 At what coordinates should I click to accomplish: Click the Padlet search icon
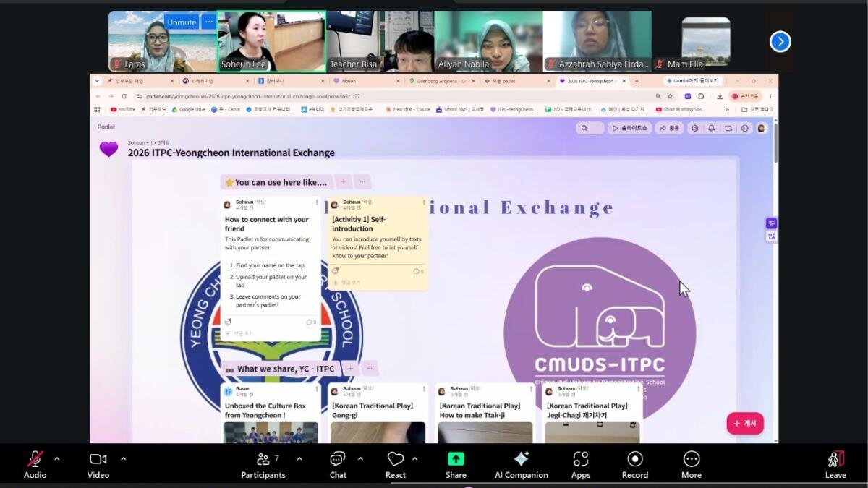tap(583, 128)
